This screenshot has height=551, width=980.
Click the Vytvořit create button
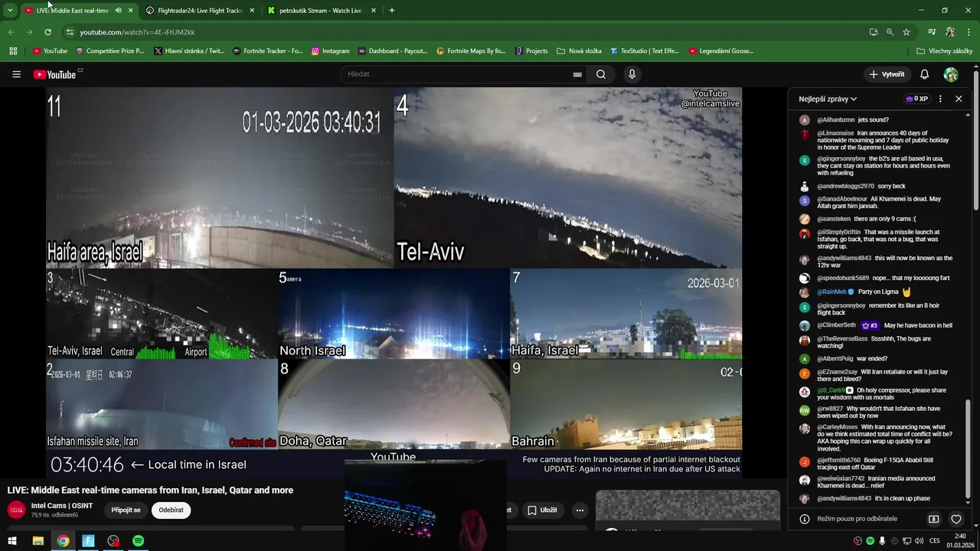click(x=887, y=74)
